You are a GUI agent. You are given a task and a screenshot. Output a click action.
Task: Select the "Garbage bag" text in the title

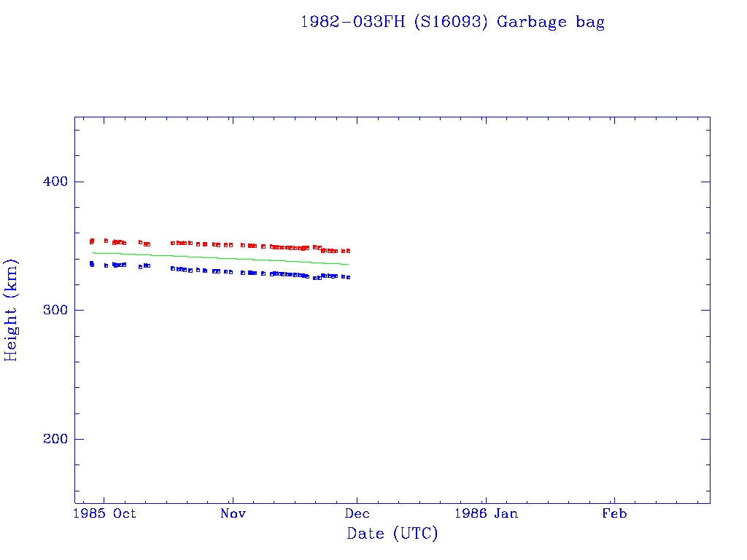551,22
